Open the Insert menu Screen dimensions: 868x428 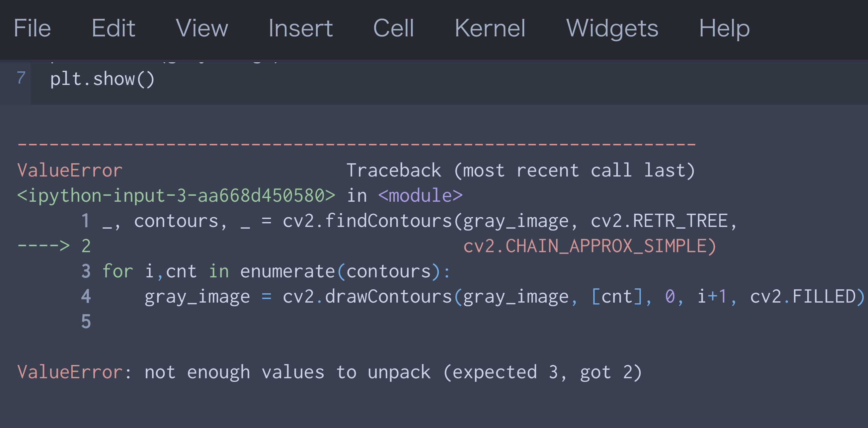point(300,28)
